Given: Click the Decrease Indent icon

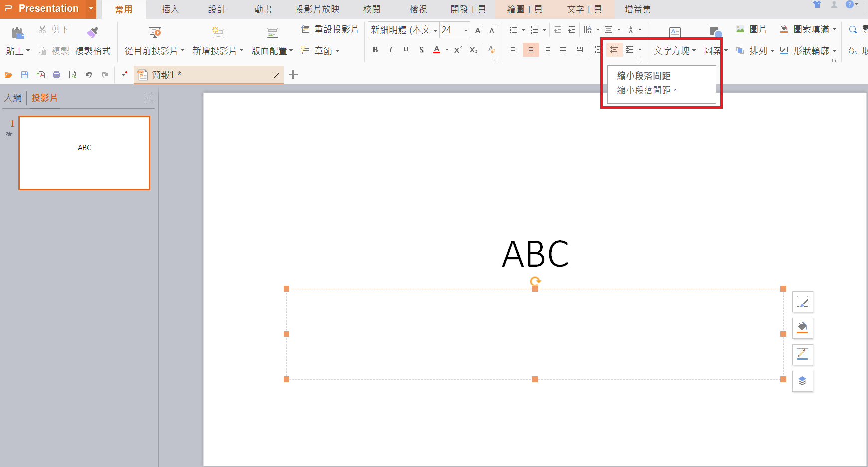Looking at the screenshot, I should pyautogui.click(x=558, y=30).
